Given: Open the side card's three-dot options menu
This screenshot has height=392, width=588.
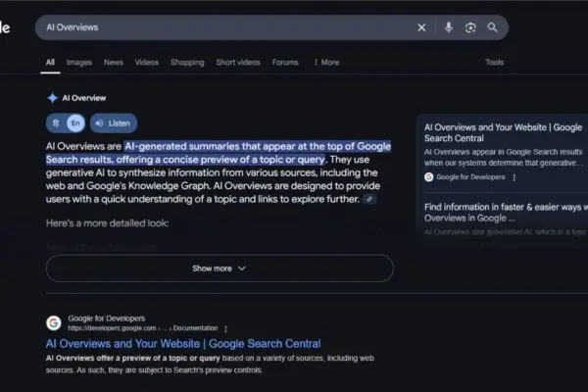Looking at the screenshot, I should point(514,177).
